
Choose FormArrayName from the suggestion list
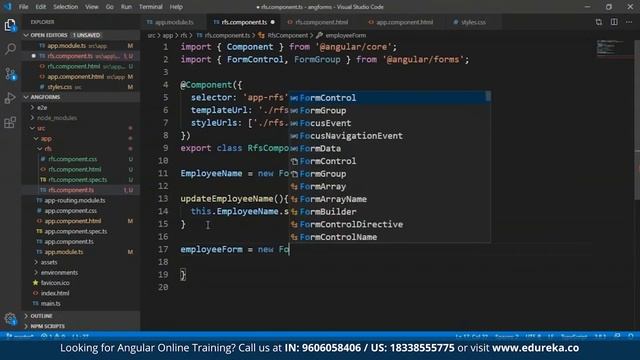pyautogui.click(x=390, y=199)
